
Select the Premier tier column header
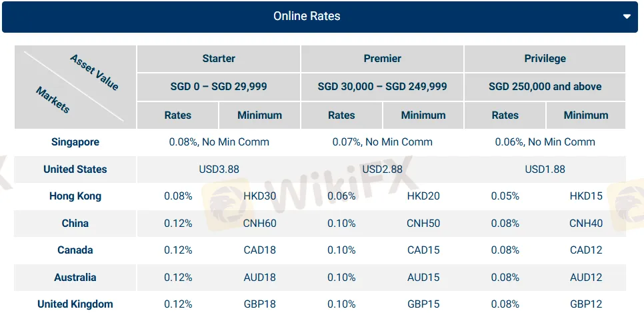point(382,59)
